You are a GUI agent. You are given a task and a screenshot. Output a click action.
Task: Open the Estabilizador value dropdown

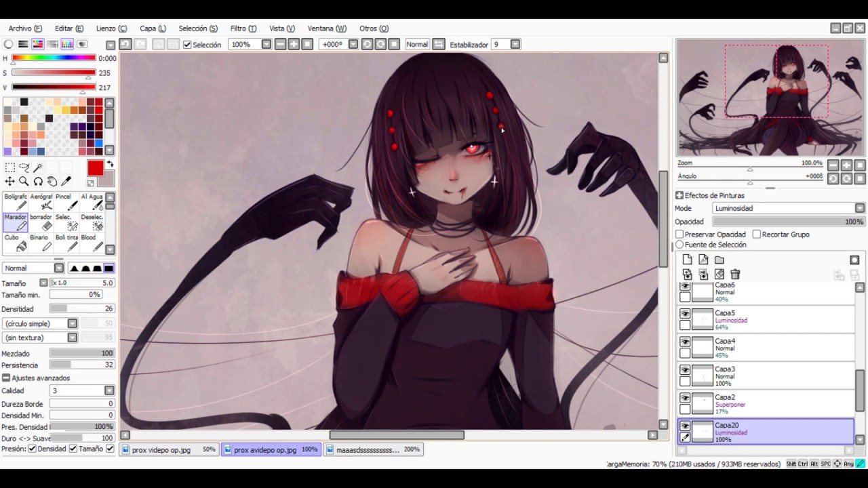[515, 44]
